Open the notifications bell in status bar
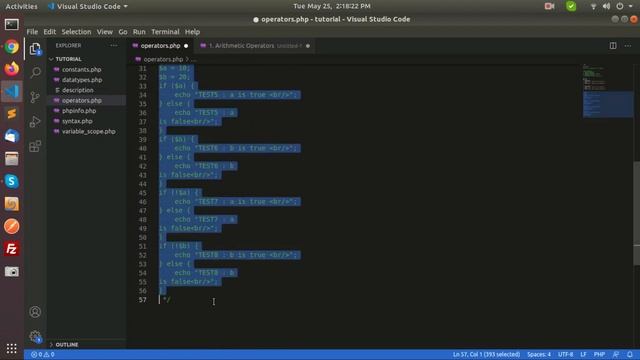640x360 pixels. coord(630,354)
